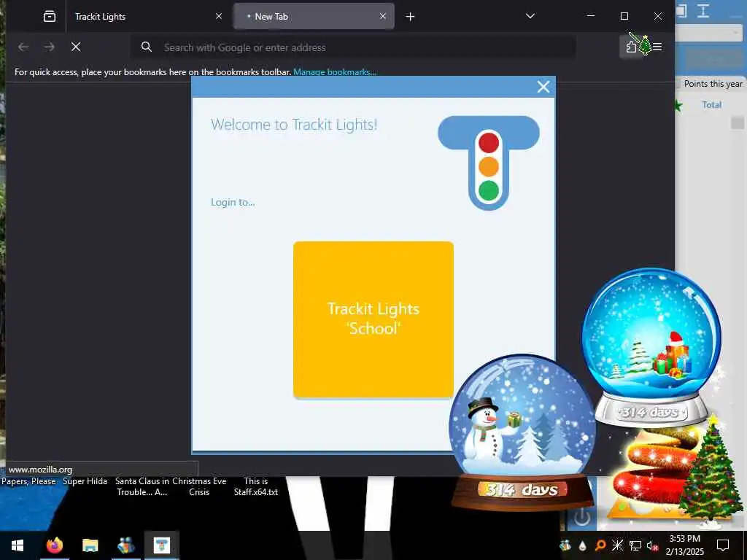
Task: Select the Christmas Eve Crisis desktop shortcut
Action: click(x=199, y=486)
